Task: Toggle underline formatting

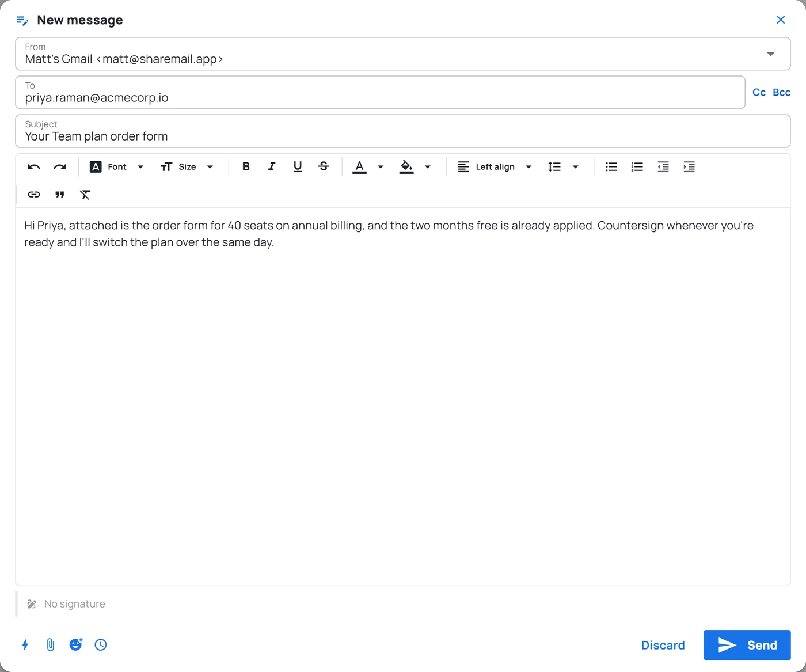Action: pos(298,166)
